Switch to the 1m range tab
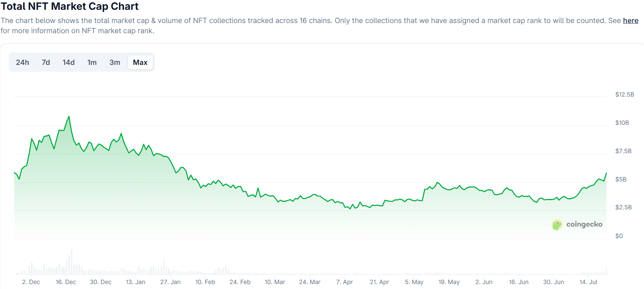This screenshot has width=644, height=289. [92, 63]
